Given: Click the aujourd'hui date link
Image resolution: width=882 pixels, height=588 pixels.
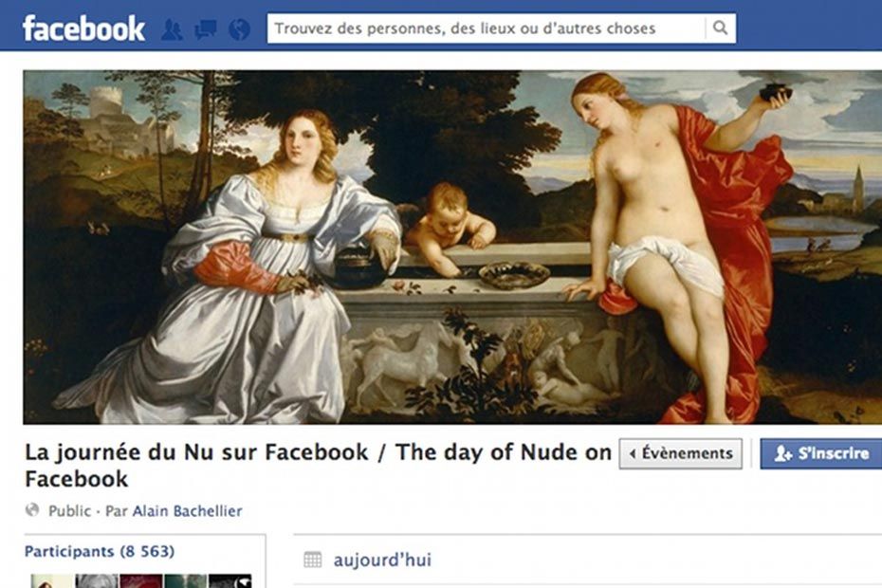Looking at the screenshot, I should tap(382, 560).
